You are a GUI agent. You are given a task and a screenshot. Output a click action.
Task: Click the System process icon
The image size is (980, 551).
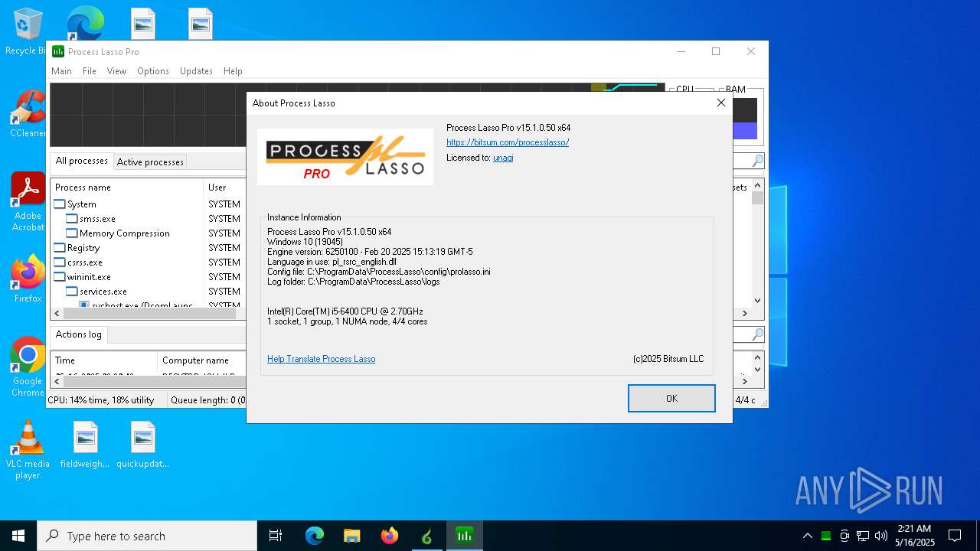tap(59, 204)
